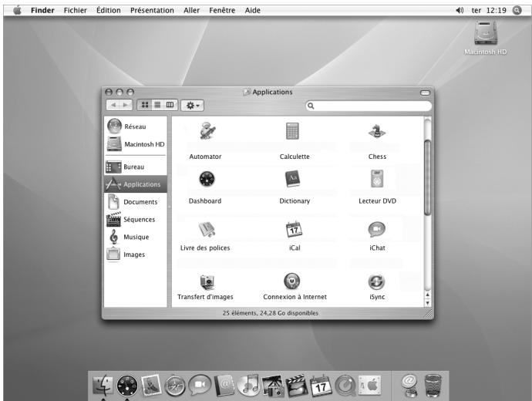This screenshot has width=532, height=401.
Task: Click the Finder window search field
Action: coord(369,106)
